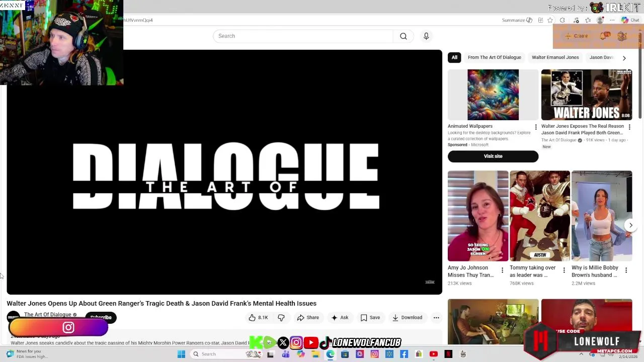Share the Walter Jones video
Image resolution: width=644 pixels, height=362 pixels.
pyautogui.click(x=308, y=318)
